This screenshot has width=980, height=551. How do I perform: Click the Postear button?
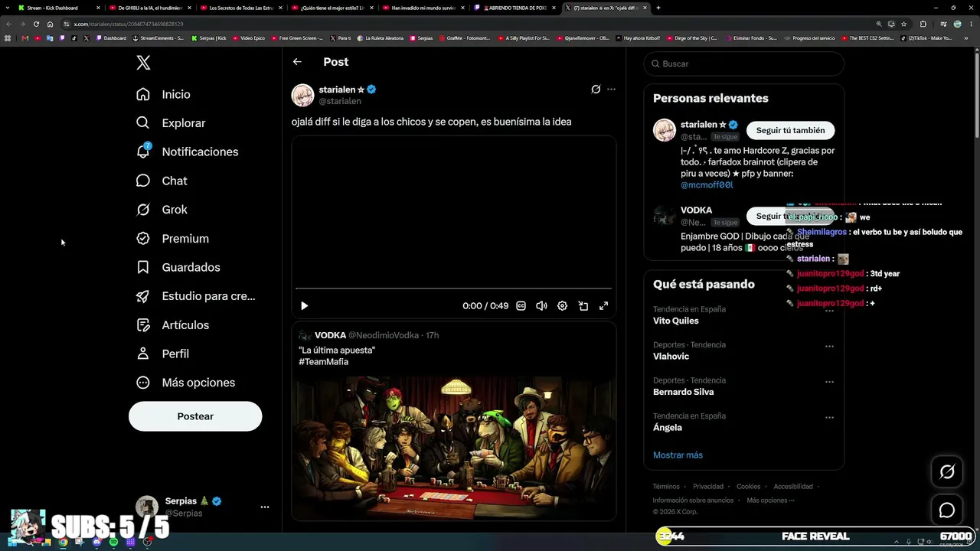pyautogui.click(x=195, y=416)
